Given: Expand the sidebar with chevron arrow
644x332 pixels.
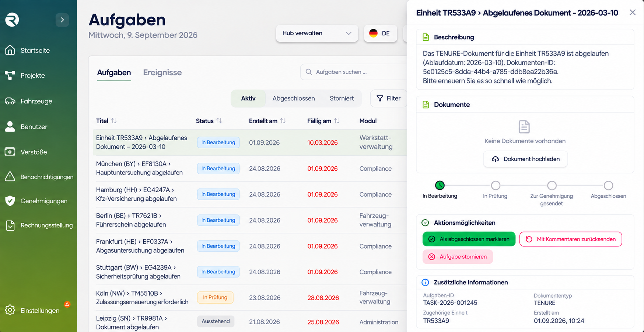Looking at the screenshot, I should coord(62,20).
